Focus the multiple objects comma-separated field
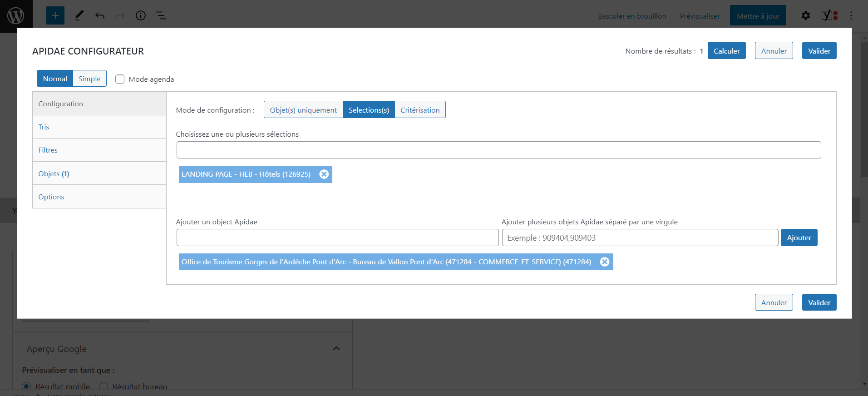 (x=640, y=238)
